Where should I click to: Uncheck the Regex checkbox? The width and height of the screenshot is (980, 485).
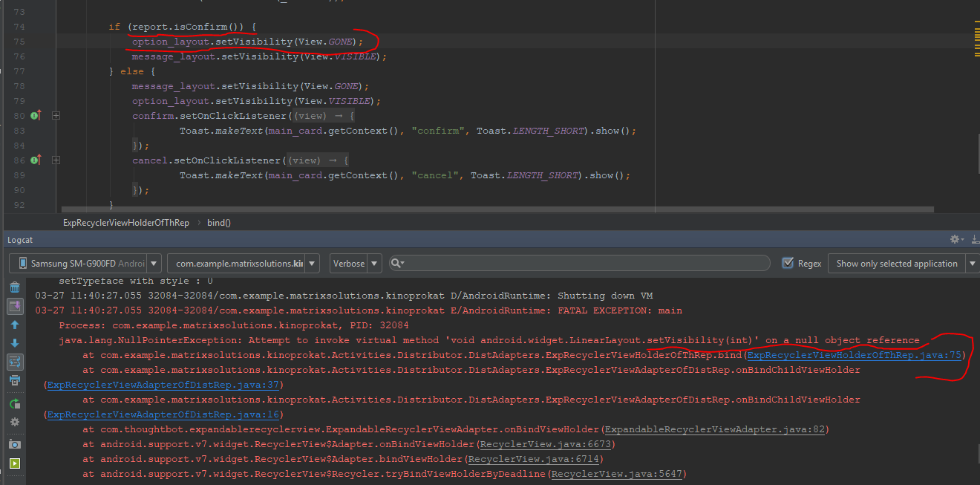pyautogui.click(x=788, y=263)
